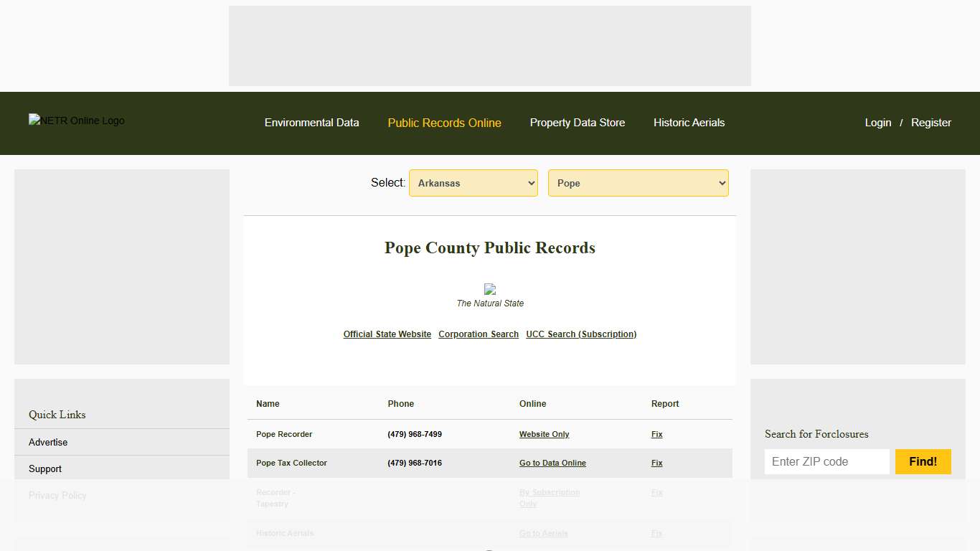Open the Login page
This screenshot has width=980, height=551.
pyautogui.click(x=877, y=123)
